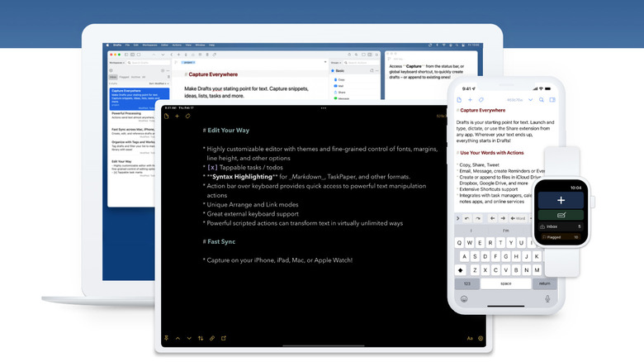Toggle the [x] Tappable tasks checkbox
644x362 pixels.
pos(211,168)
